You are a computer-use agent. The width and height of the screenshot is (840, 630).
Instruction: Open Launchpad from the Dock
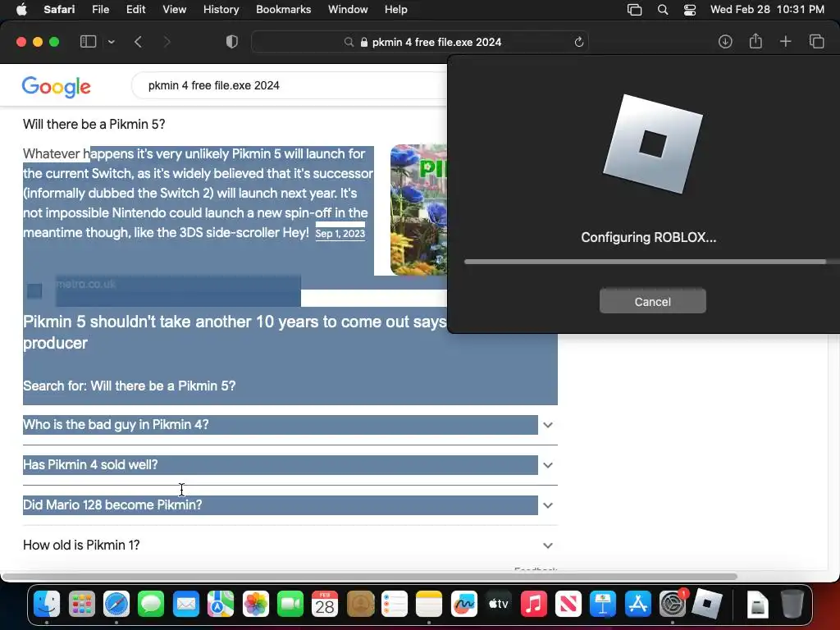[x=81, y=605]
